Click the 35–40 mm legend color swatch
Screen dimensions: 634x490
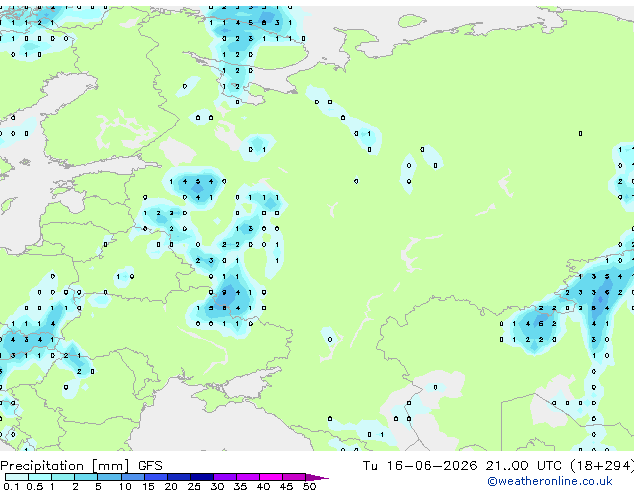point(247,477)
